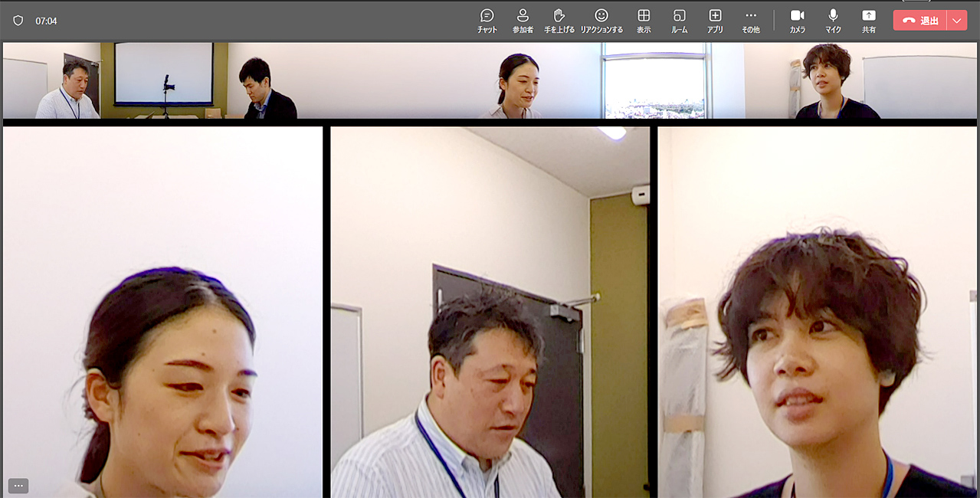Expand the arrow beside 退出 button
Screen dimensions: 980x498
click(x=957, y=21)
